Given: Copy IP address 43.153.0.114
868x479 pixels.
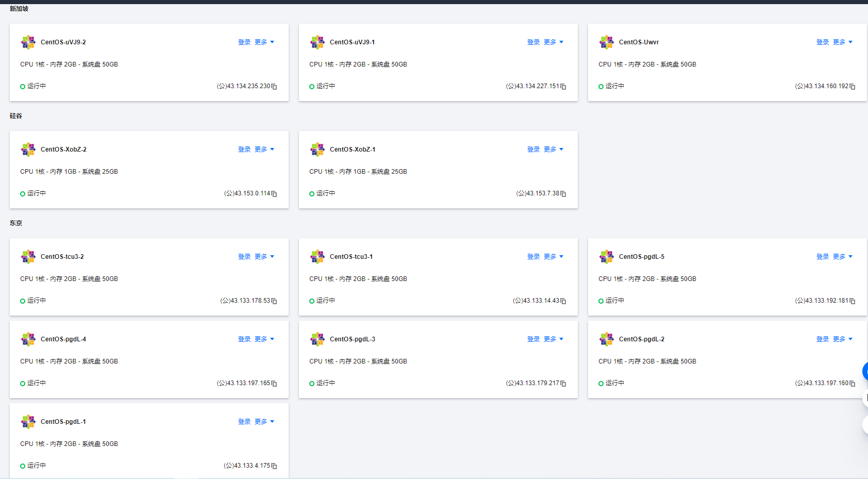Looking at the screenshot, I should pyautogui.click(x=274, y=194).
